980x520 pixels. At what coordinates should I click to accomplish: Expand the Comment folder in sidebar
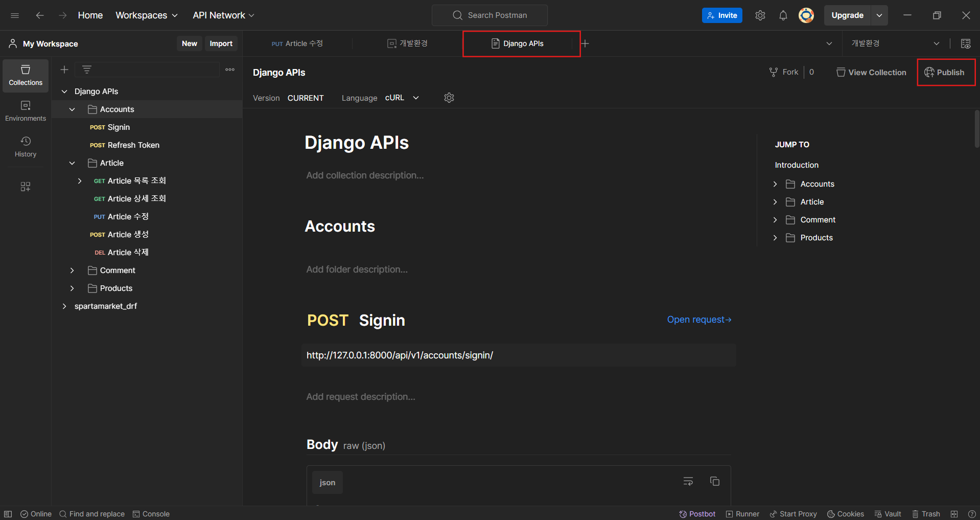72,270
